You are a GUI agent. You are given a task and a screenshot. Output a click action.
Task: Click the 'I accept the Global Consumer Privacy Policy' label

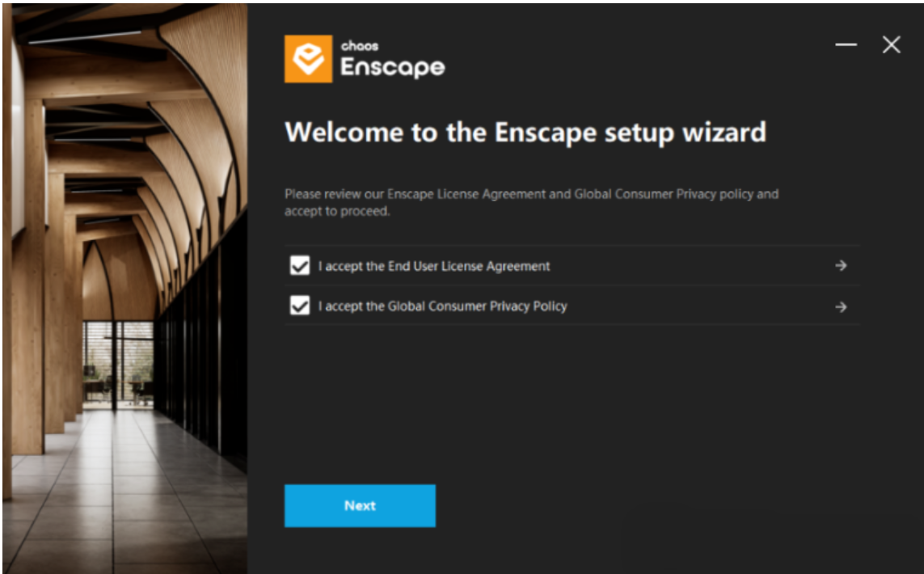[442, 306]
